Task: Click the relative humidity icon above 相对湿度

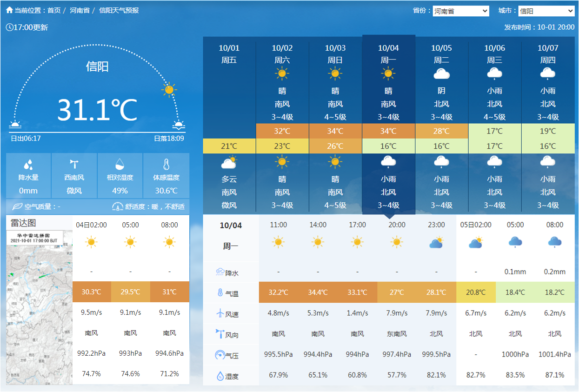Action: 120,164
